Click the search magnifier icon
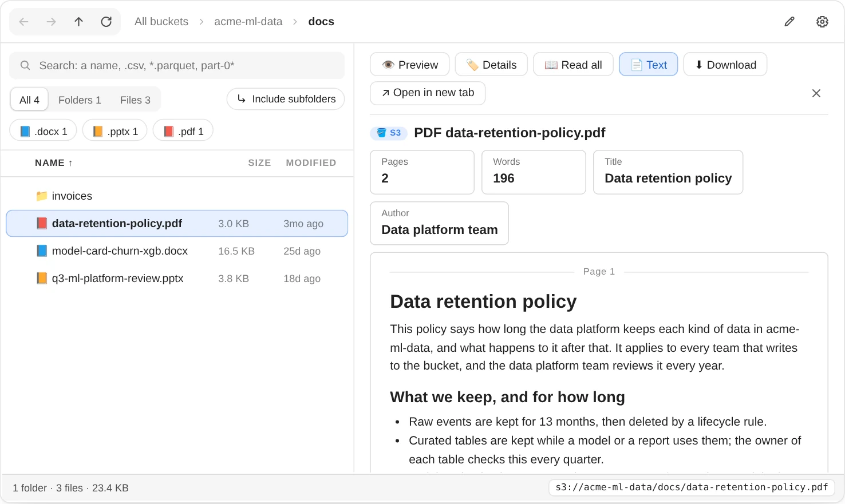This screenshot has height=504, width=845. point(25,65)
